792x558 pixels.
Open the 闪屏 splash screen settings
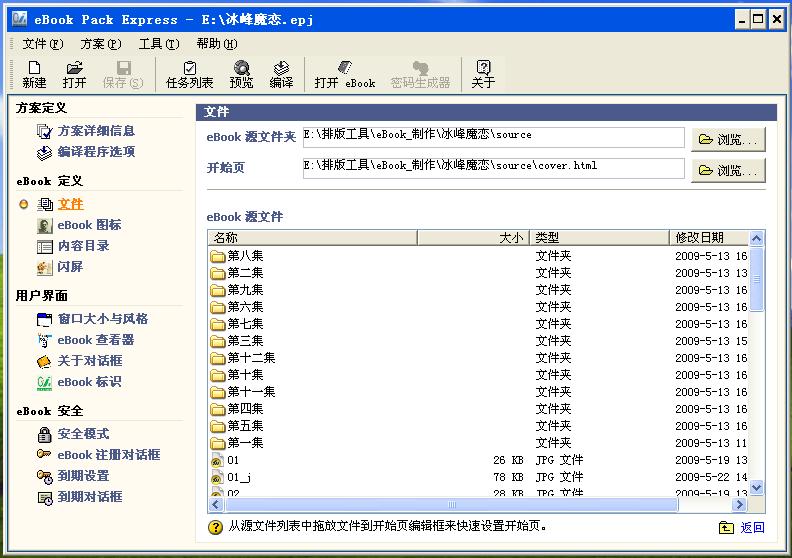60,267
